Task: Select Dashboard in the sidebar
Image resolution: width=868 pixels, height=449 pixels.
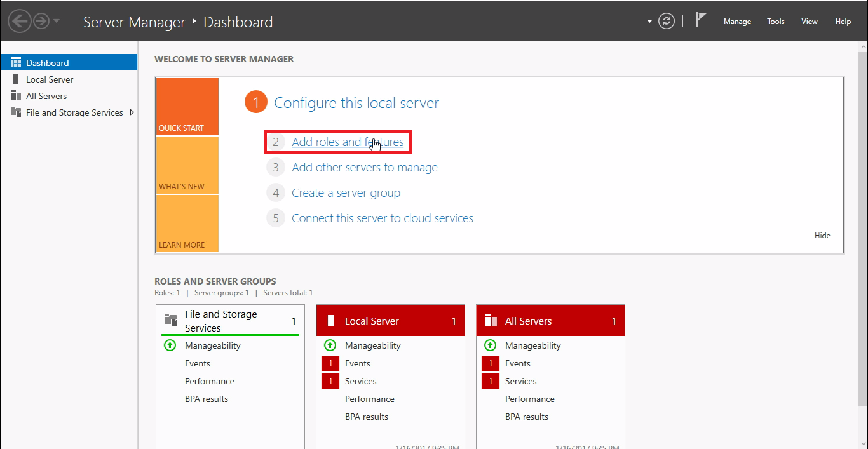Action: click(69, 62)
